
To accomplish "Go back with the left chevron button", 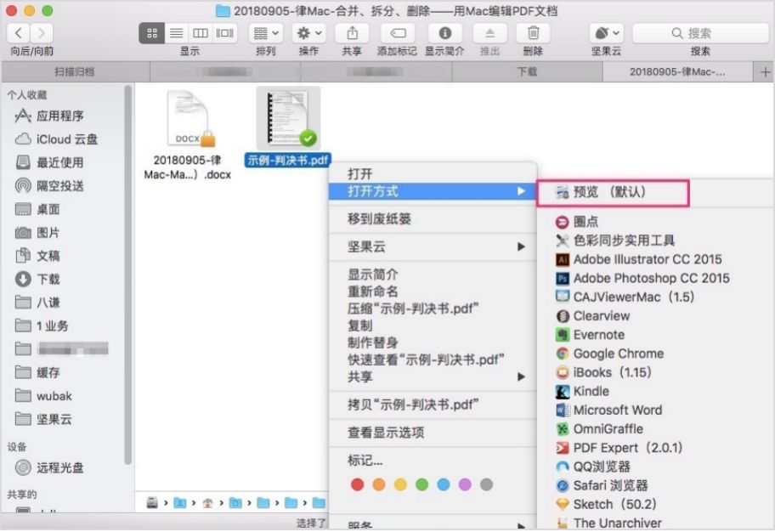I will [19, 33].
